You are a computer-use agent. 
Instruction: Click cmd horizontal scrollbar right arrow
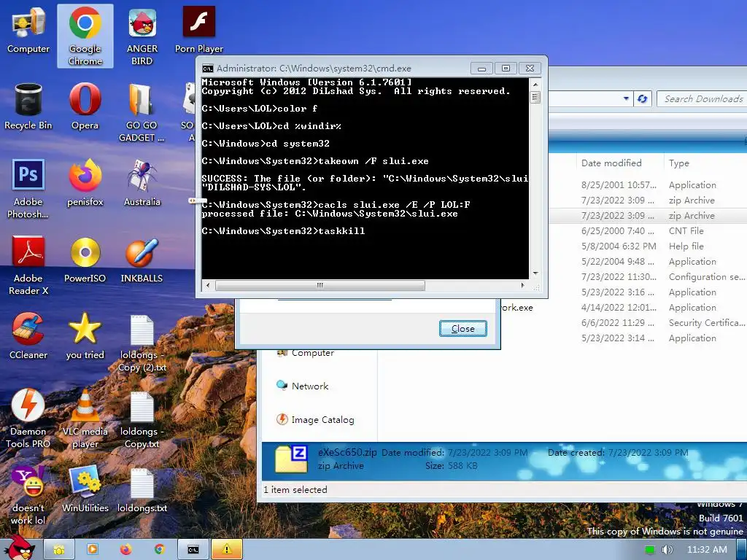tap(522, 285)
